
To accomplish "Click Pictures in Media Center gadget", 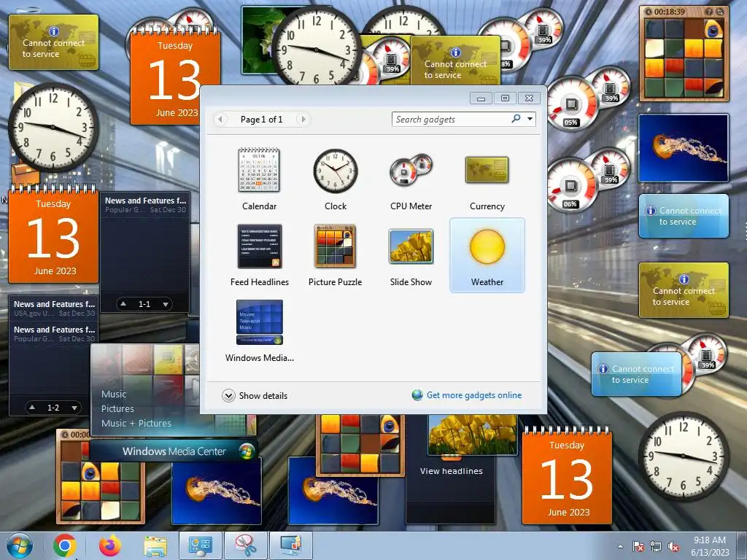I will tap(117, 408).
